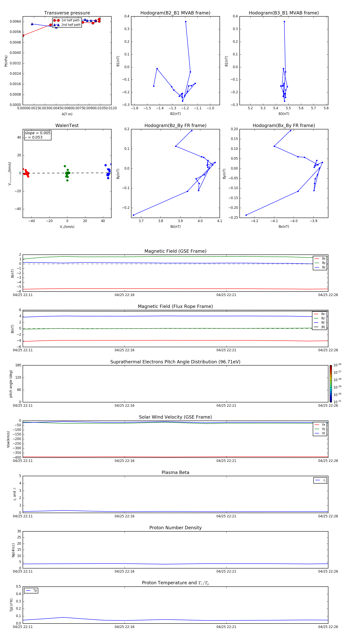The image size is (351, 644).
Task: Click the 'Vz' legend entry
Action: coord(320,433)
